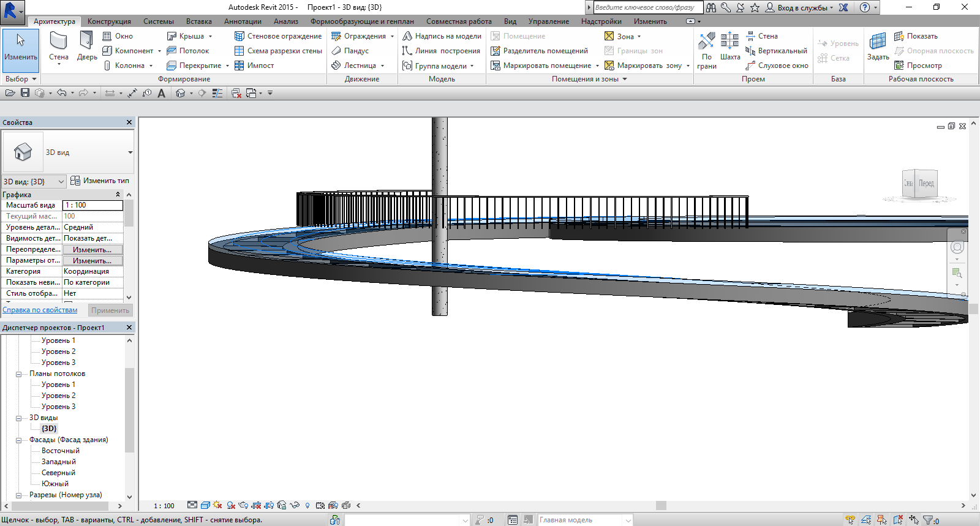Open the Справка по свойствам link
This screenshot has width=980, height=526.
coord(40,310)
